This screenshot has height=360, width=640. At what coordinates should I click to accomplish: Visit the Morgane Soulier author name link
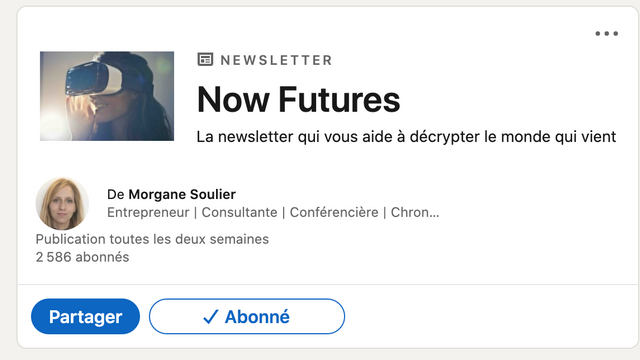click(x=182, y=194)
